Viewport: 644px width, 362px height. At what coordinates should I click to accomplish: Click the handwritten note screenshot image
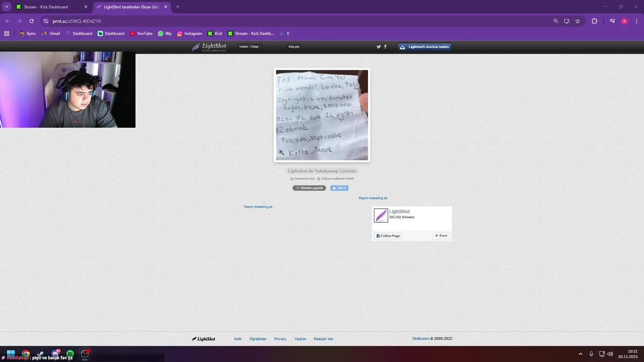click(x=322, y=115)
